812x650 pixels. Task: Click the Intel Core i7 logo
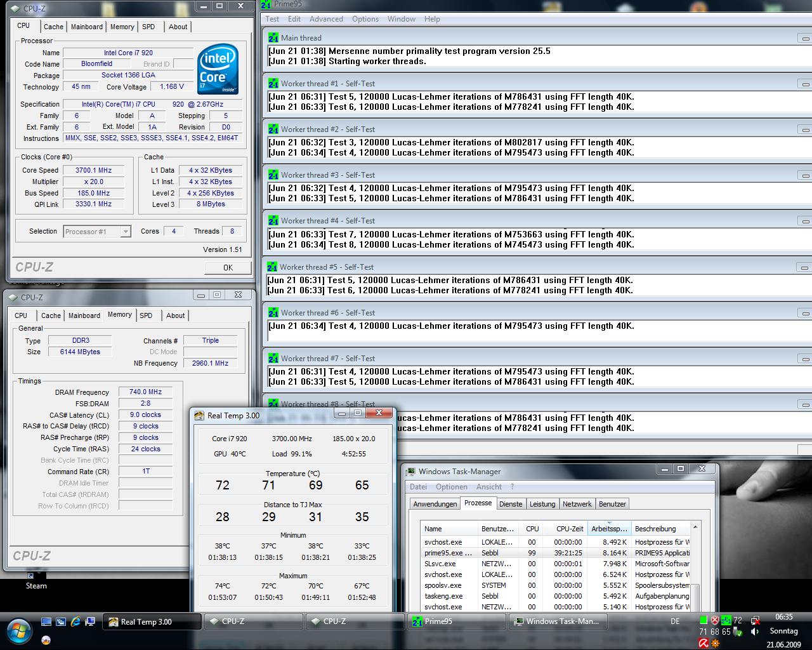[218, 69]
